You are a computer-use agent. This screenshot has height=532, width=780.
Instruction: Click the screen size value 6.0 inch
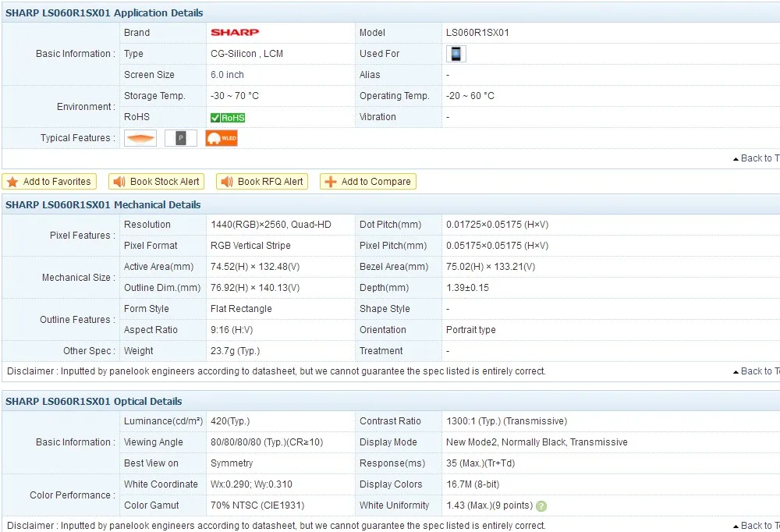227,75
